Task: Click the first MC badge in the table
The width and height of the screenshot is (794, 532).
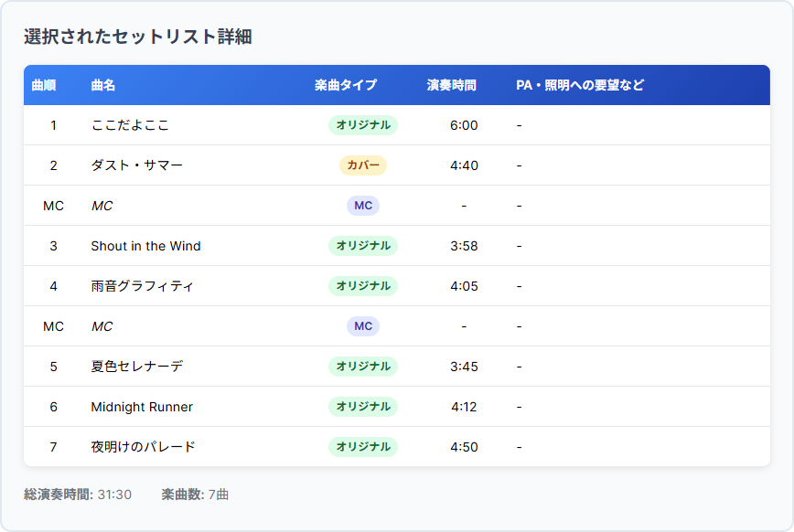Action: click(362, 206)
